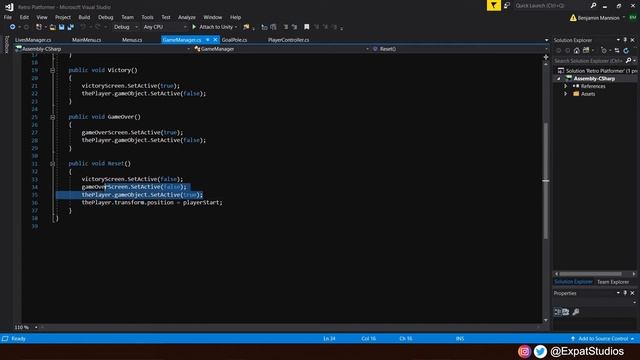Click the account warning triangle icon
This screenshot has height=360, width=640.
pos(573,18)
